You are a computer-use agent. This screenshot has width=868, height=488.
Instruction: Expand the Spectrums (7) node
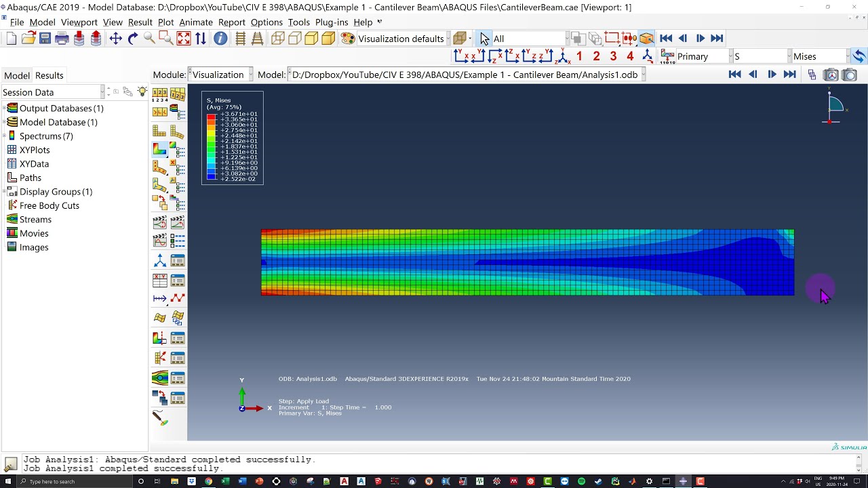(5, 136)
